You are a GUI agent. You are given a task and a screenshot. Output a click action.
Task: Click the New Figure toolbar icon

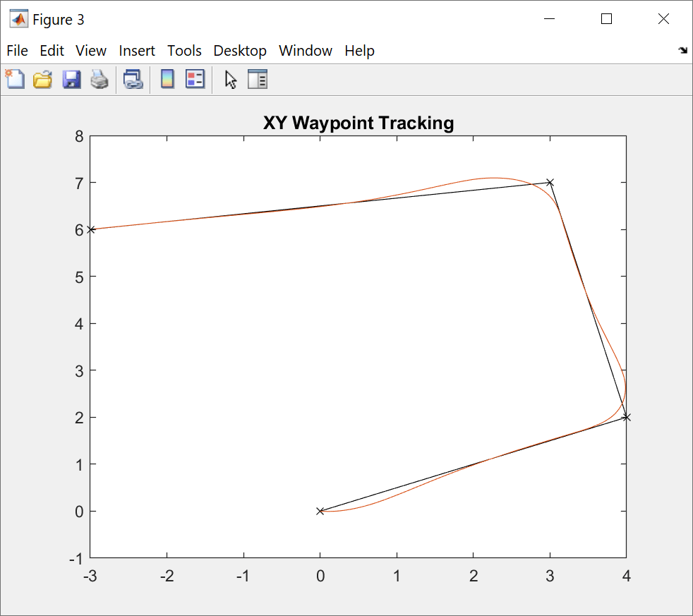tap(15, 80)
